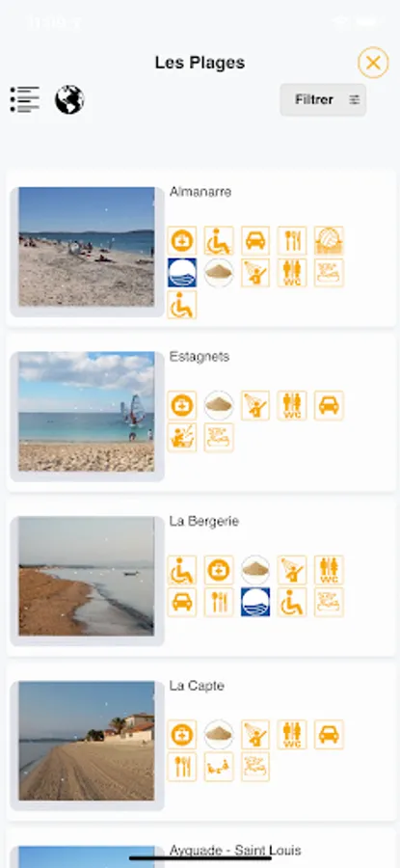
Task: Tap La Capte shower icon
Action: (x=255, y=734)
